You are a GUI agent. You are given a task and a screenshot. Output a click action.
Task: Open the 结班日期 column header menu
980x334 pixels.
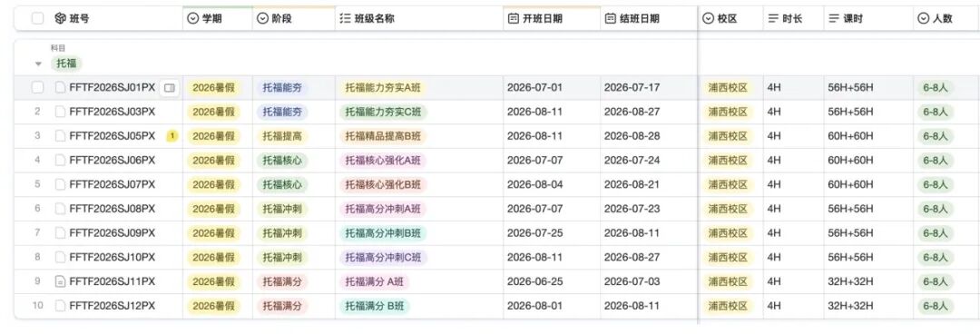point(649,19)
